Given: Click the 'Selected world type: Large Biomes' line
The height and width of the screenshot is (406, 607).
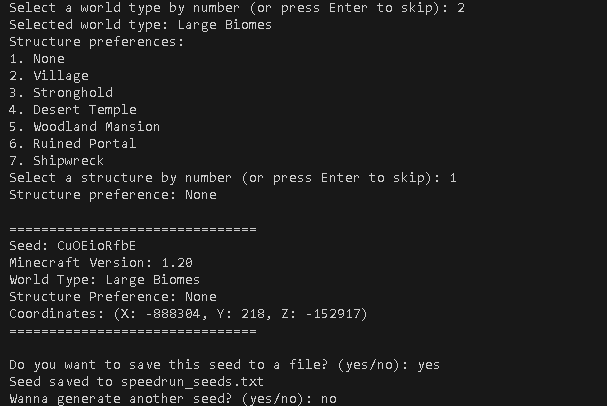Looking at the screenshot, I should pyautogui.click(x=140, y=25).
